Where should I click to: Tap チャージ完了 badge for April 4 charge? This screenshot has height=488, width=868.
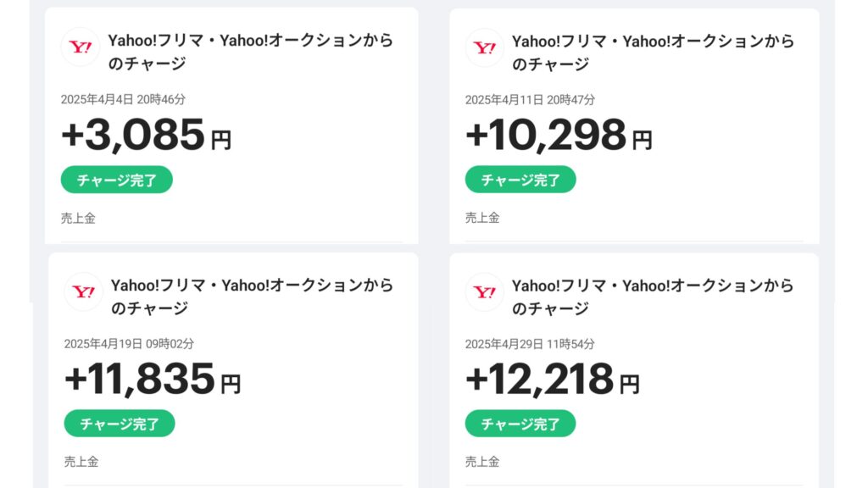pos(116,180)
